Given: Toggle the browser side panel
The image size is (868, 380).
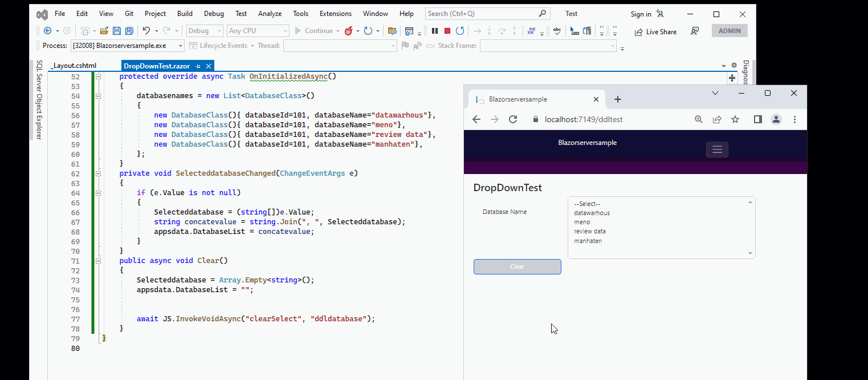Looking at the screenshot, I should tap(757, 119).
